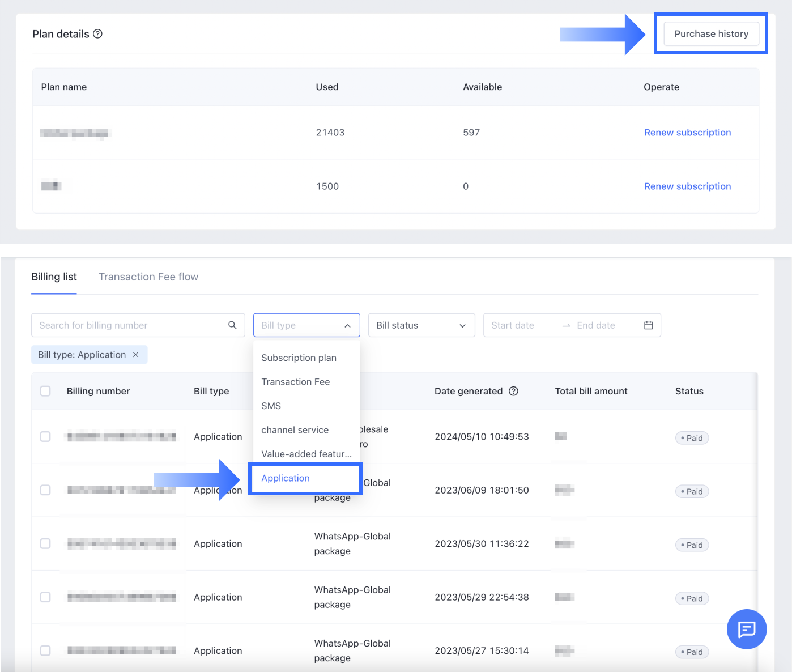Open the calendar date picker icon
Viewport: 792px width, 672px height.
(x=648, y=325)
